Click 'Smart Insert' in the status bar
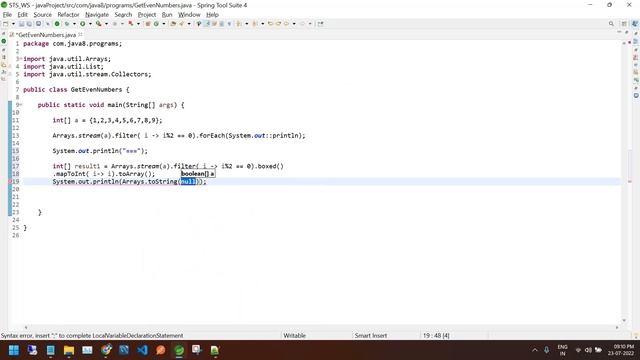 point(371,336)
